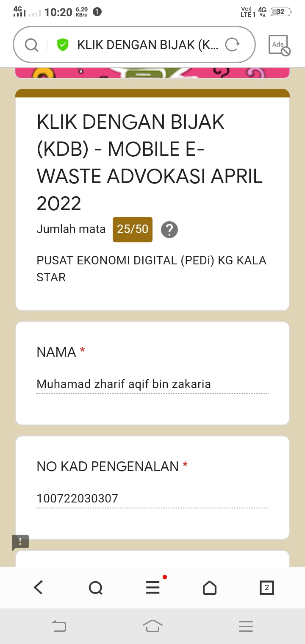Open tab switcher showing 2 tabs
Viewport: 305px width, 644px height.
click(266, 588)
